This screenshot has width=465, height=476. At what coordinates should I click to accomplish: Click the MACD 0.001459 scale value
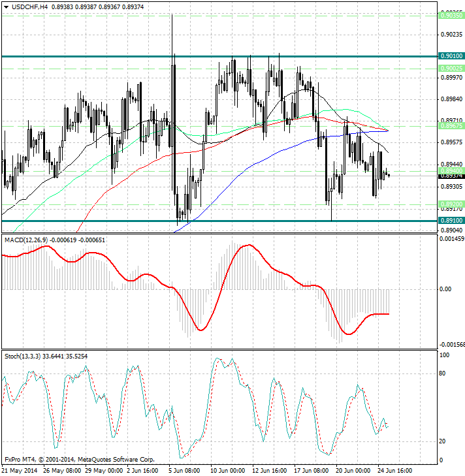pos(452,239)
